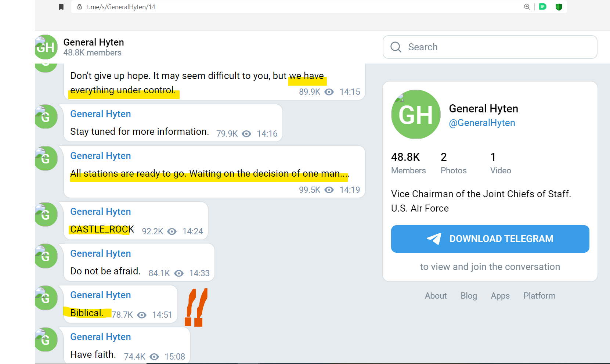The height and width of the screenshot is (364, 610).
Task: Click the General Hyten channel title in header
Action: [x=94, y=42]
